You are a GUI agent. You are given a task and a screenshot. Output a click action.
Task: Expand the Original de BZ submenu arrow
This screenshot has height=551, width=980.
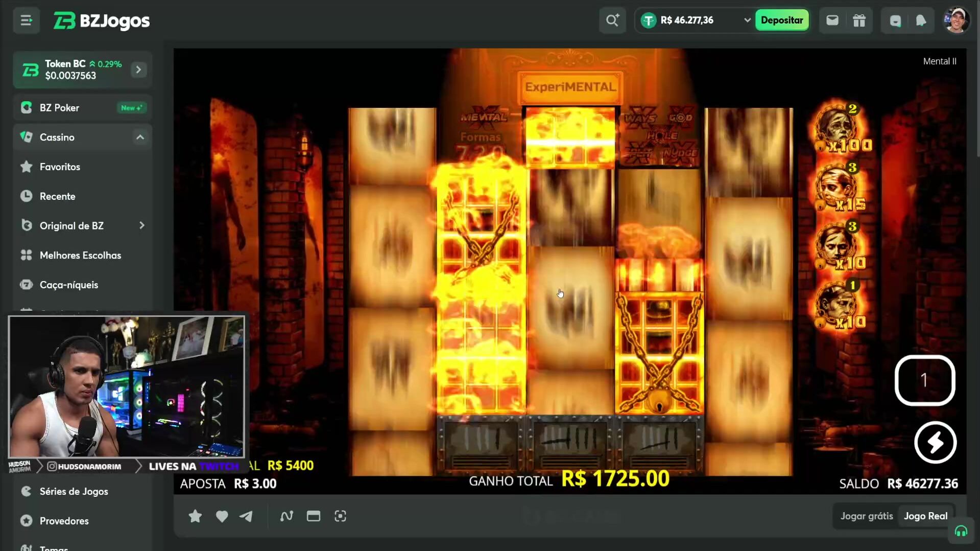tap(141, 225)
